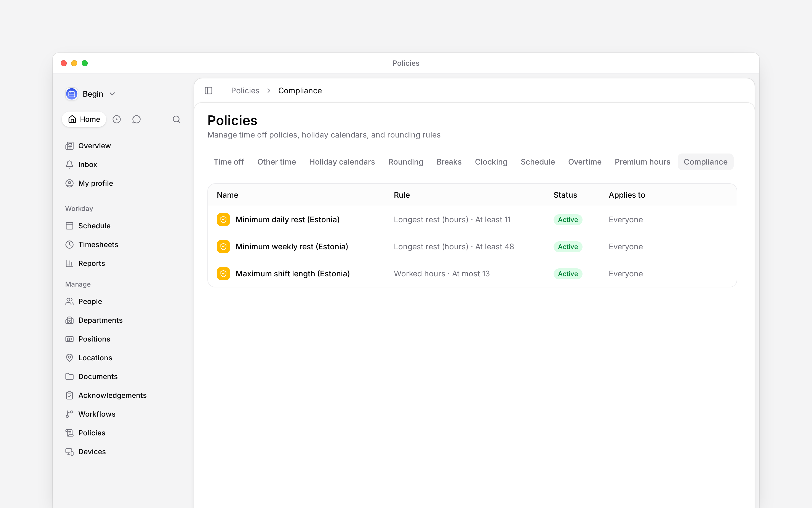Screen dimensions: 812x508
Task: Click the sidebar Schedule calendar icon
Action: [70, 226]
